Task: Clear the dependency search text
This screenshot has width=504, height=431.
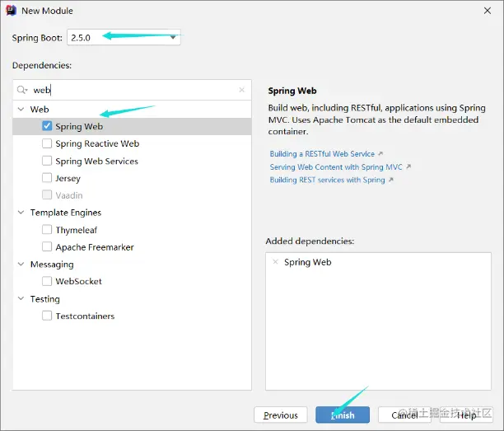Action: point(242,90)
